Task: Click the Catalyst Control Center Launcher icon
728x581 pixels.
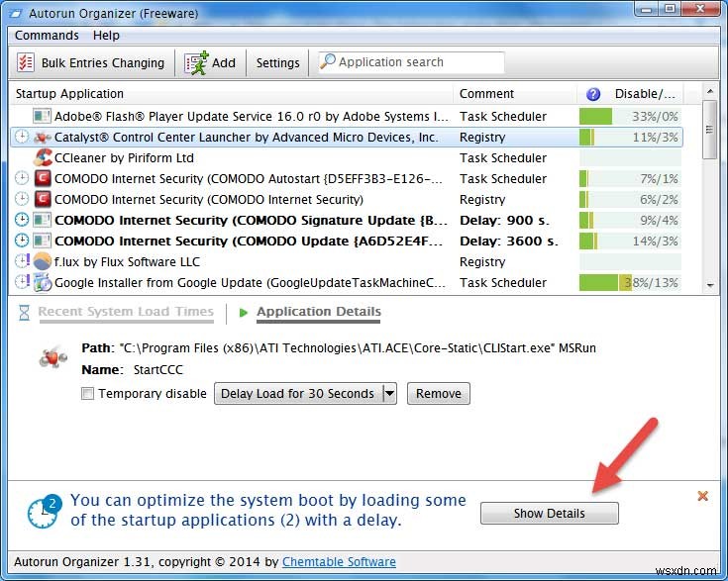Action: 42,137
